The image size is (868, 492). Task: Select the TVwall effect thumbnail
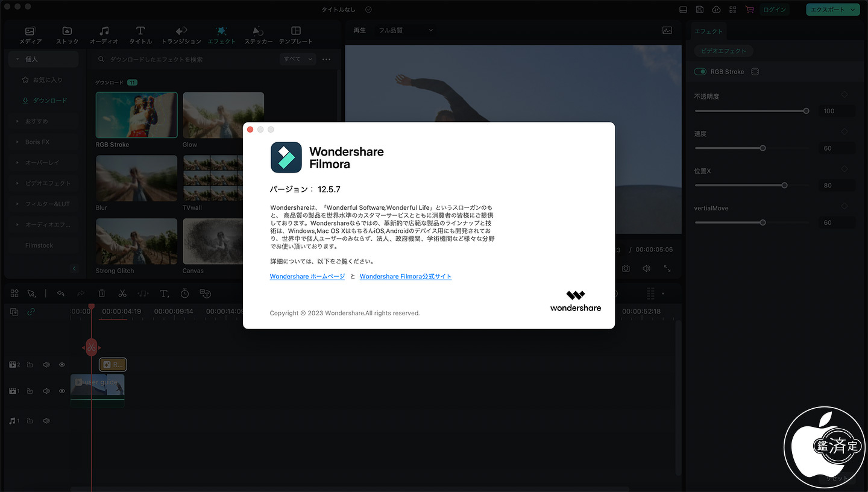(x=213, y=178)
